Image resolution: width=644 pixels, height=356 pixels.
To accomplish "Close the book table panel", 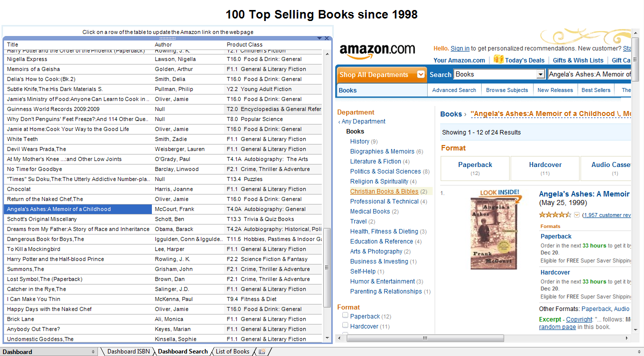I will click(327, 38).
